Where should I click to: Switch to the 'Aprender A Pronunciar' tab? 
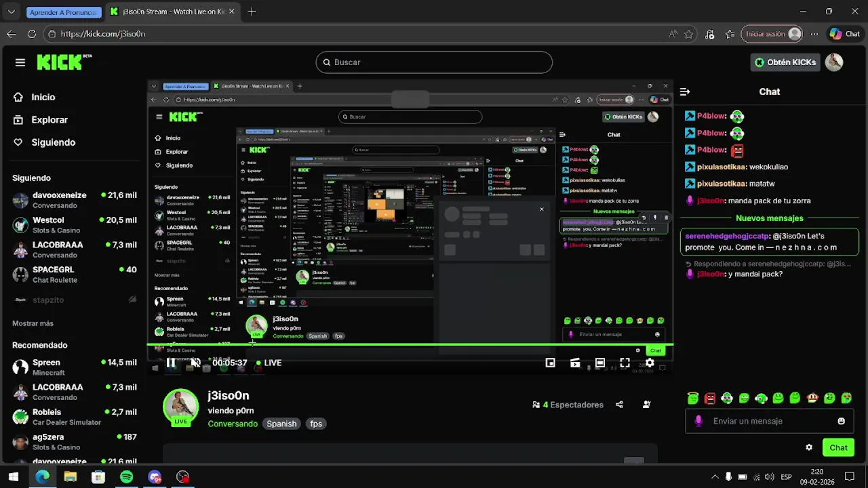(x=64, y=12)
